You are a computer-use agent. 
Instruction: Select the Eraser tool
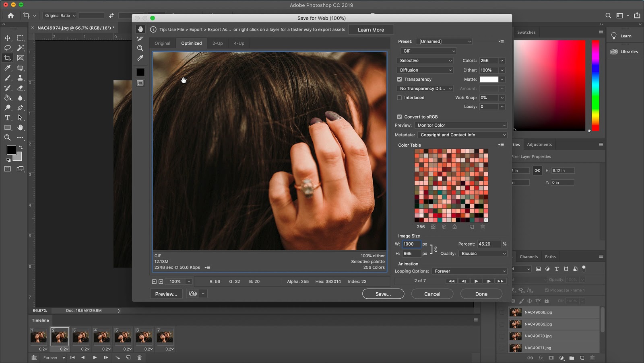20,88
